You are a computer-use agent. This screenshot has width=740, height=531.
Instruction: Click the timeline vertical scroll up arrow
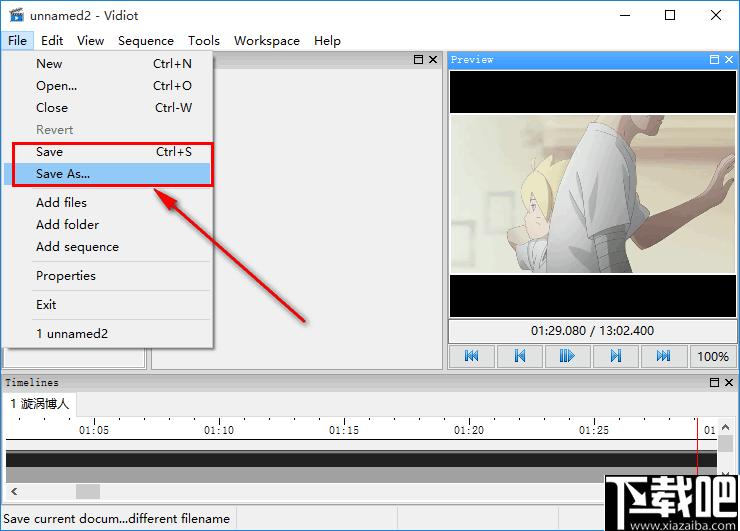(726, 428)
